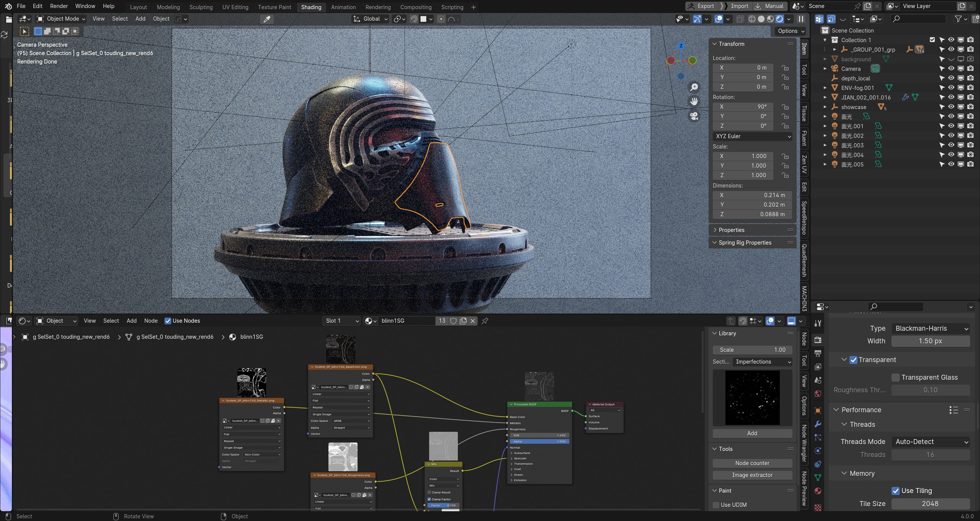The image size is (980, 521).
Task: Open the Render menu
Action: click(x=59, y=6)
